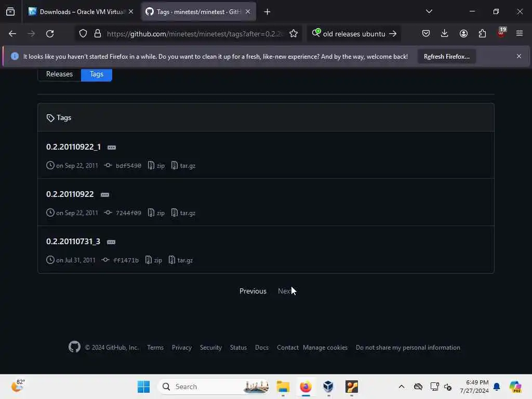Download zip for commit 7244f09 tag
The width and height of the screenshot is (532, 399).
pyautogui.click(x=156, y=212)
